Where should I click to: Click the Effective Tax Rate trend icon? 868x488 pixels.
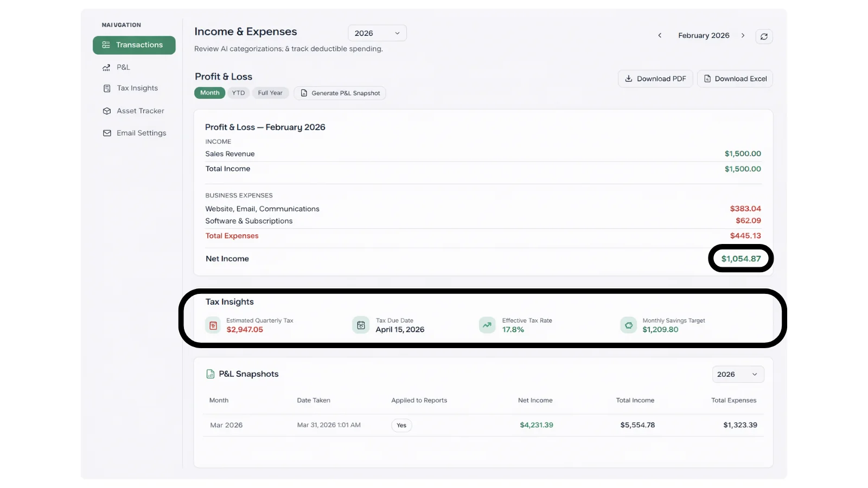tap(487, 325)
